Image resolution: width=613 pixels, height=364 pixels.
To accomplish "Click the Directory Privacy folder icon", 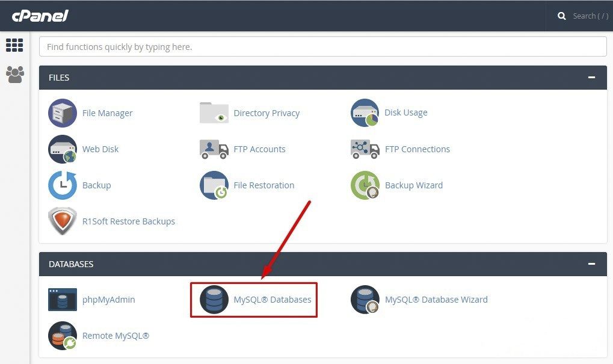I will 214,113.
